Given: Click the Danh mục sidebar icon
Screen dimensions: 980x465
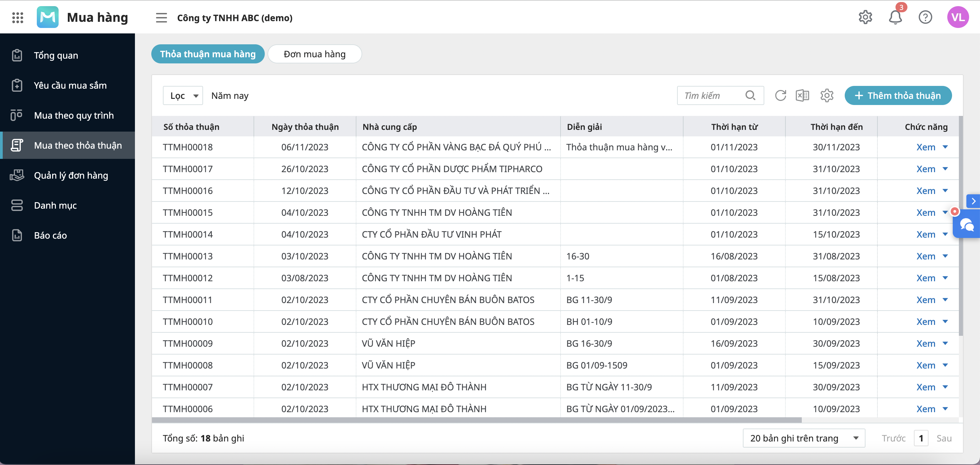Looking at the screenshot, I should pyautogui.click(x=17, y=206).
